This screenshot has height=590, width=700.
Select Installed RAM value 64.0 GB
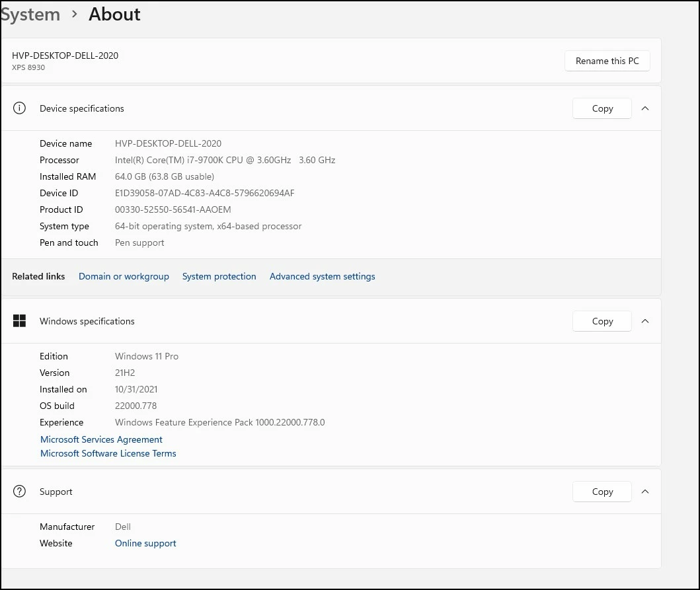(x=165, y=176)
